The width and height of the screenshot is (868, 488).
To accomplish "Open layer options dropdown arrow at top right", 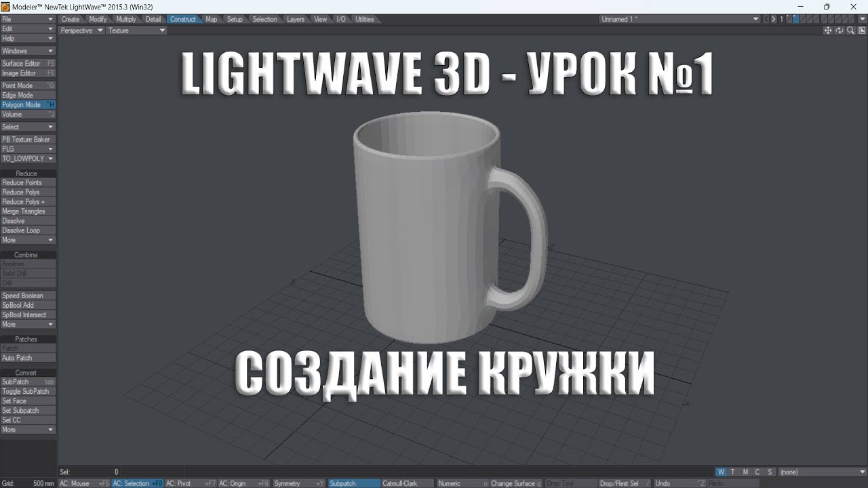I will [x=862, y=19].
